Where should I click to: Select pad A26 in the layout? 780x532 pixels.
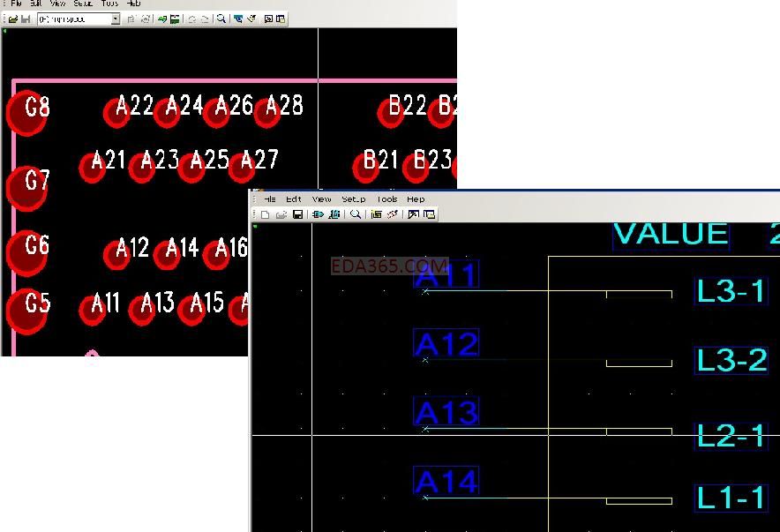tap(217, 113)
